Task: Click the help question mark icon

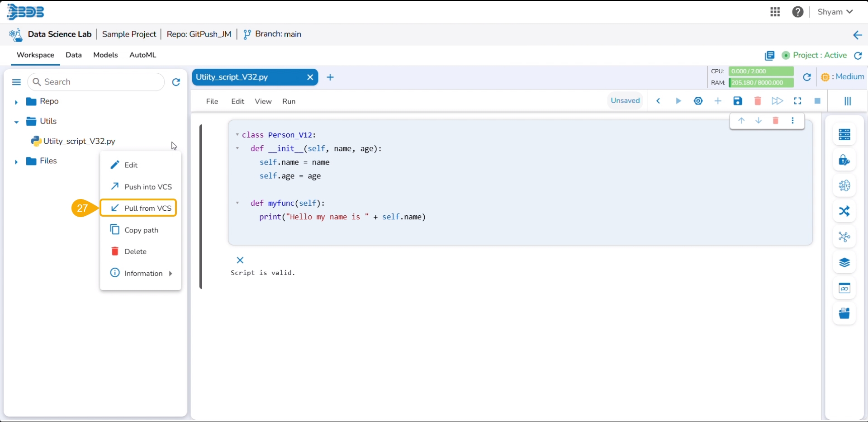Action: pyautogui.click(x=798, y=12)
